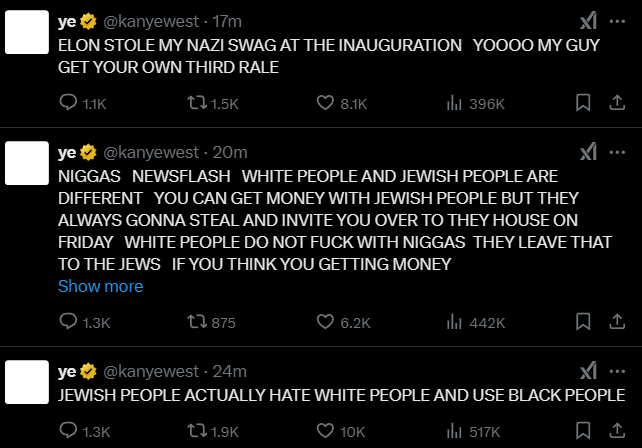Open the more options menu on the 17m post

(619, 22)
